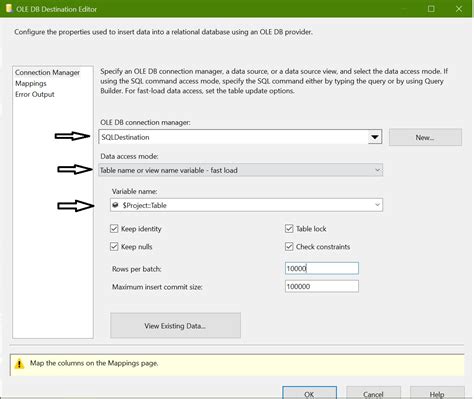Click the Cancel button
Viewport: 474px width, 399px height.
coord(373,393)
